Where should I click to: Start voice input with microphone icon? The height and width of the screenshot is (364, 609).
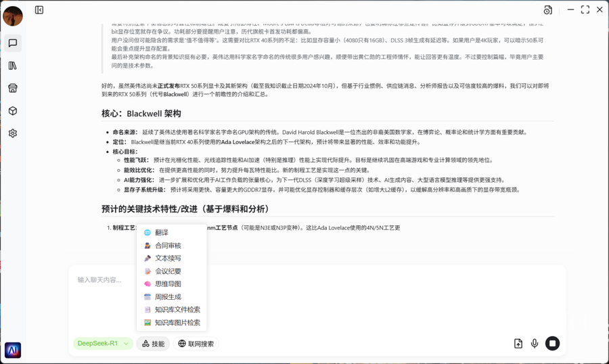coord(535,344)
